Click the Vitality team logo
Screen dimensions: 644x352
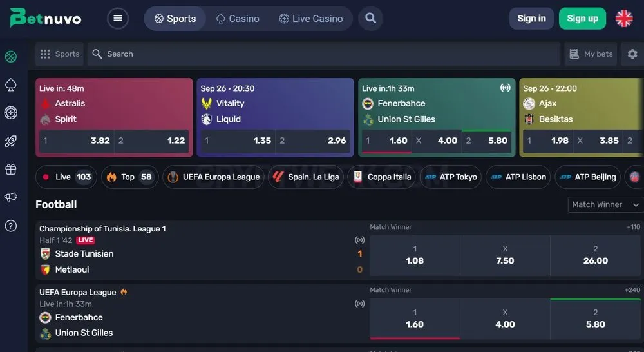tap(207, 103)
